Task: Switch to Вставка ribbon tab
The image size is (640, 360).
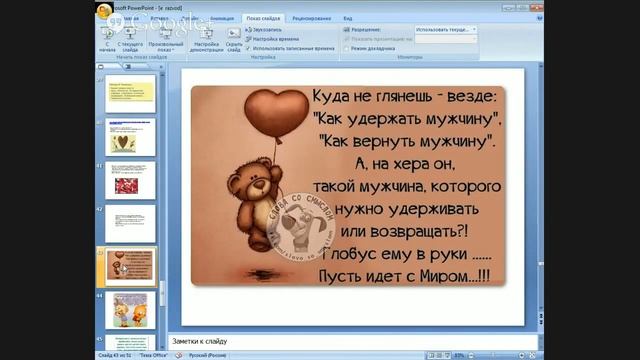Action: 159,18
